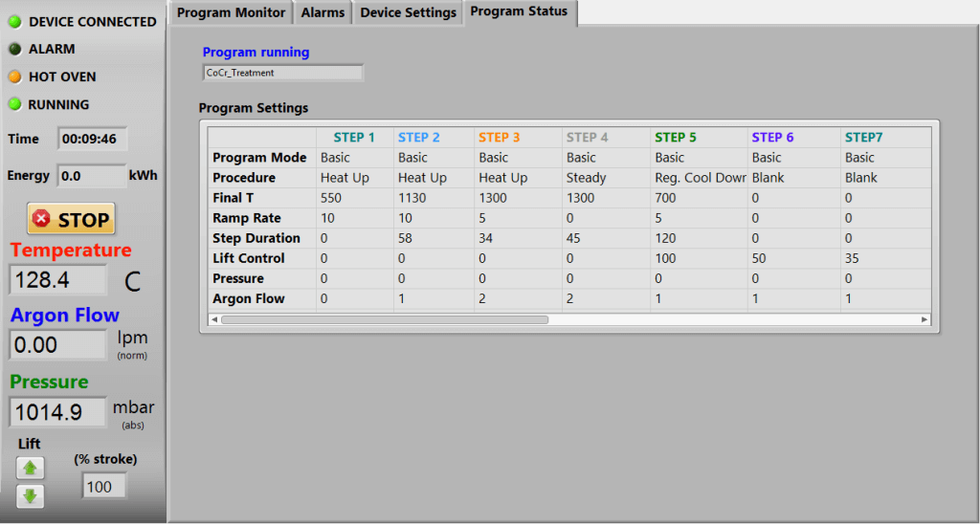980x524 pixels.
Task: Click the CoCr_Treatment program name field
Action: click(283, 73)
